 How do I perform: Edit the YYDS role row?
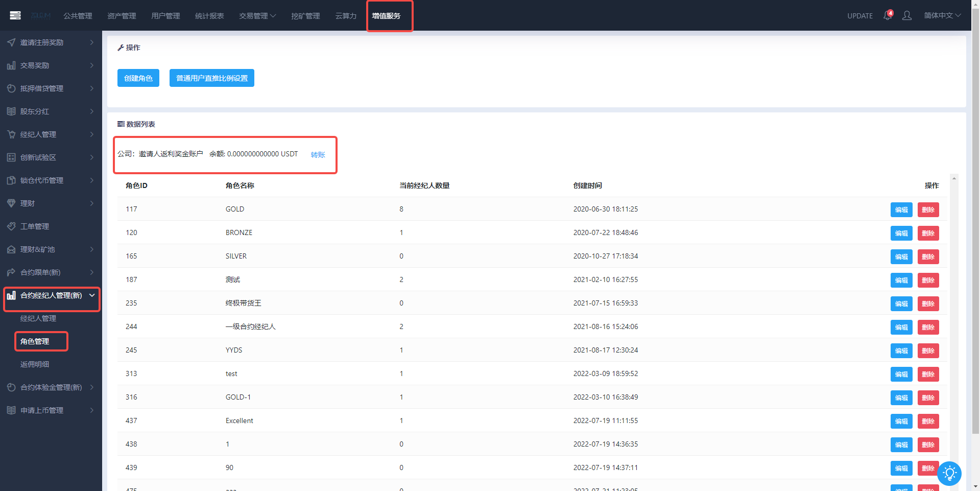tap(901, 351)
